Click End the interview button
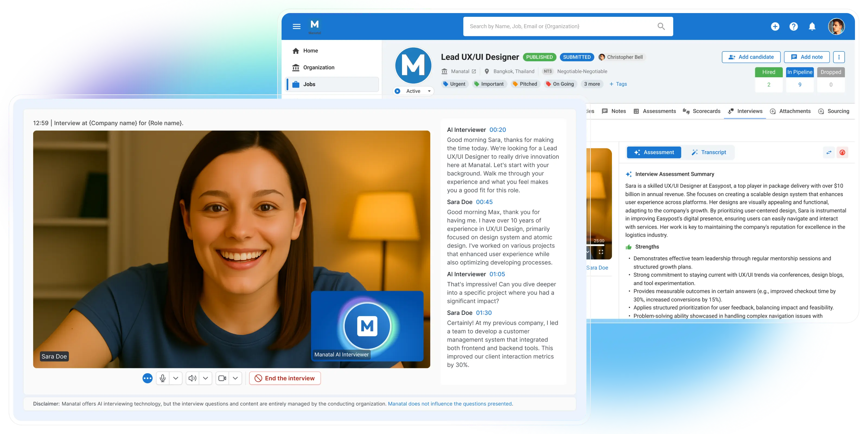The height and width of the screenshot is (434, 868). [x=285, y=378]
